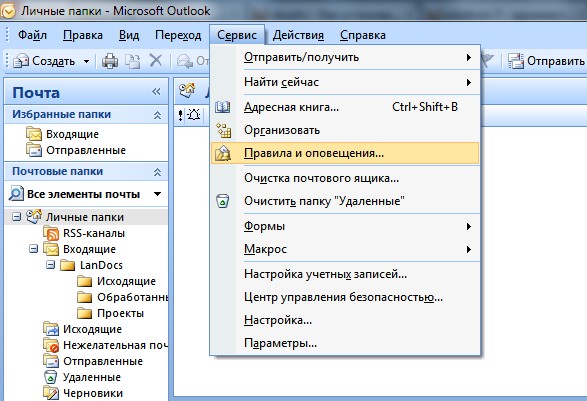Click the Delete X toolbar icon
This screenshot has width=587, height=401.
[156, 60]
